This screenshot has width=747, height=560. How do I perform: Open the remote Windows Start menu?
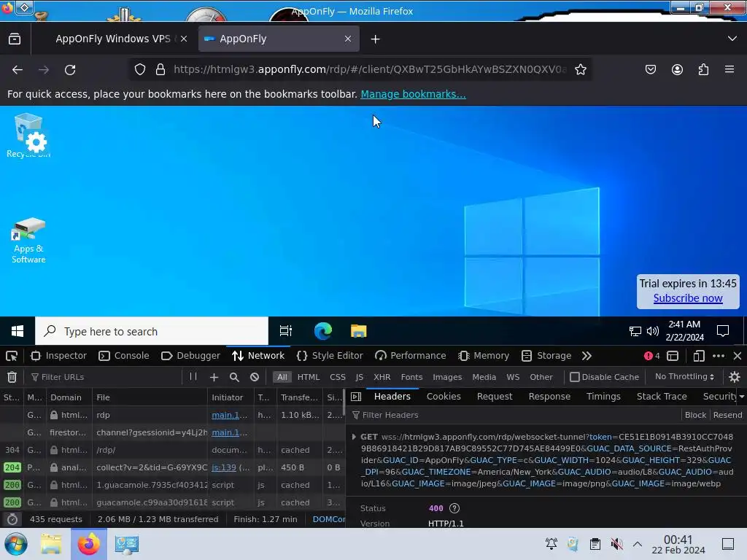click(18, 331)
